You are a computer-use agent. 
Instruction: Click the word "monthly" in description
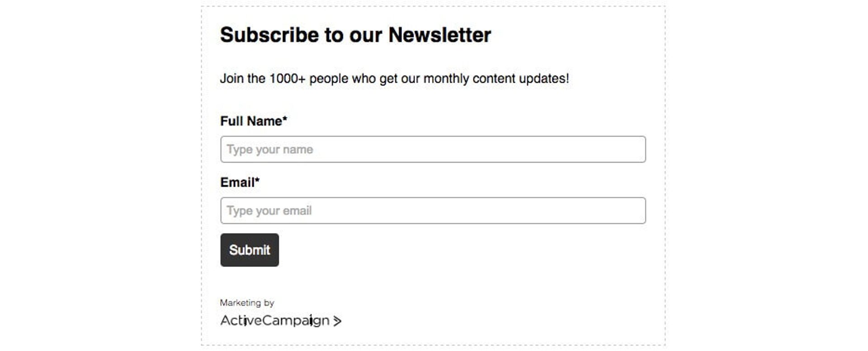(446, 79)
